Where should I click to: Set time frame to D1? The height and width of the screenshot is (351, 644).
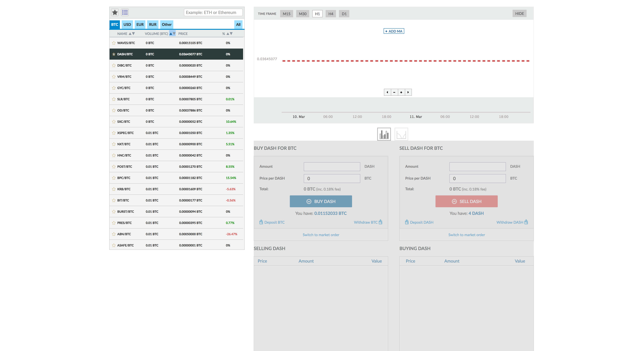[344, 14]
